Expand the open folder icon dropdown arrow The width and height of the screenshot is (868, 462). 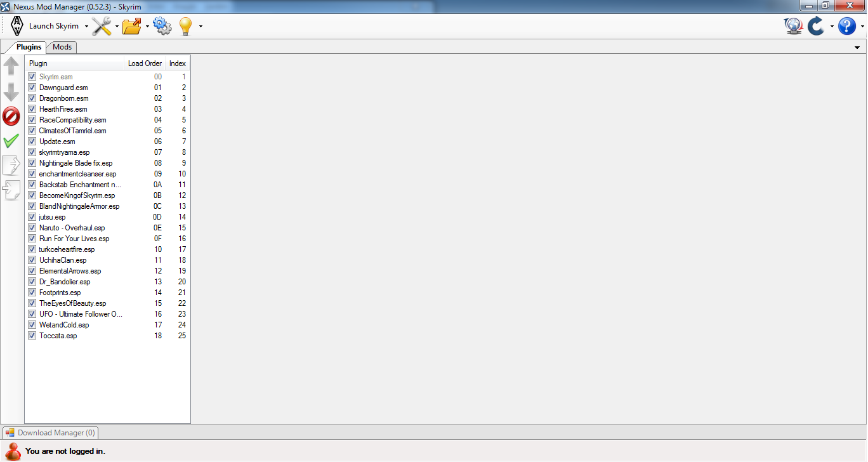point(147,27)
